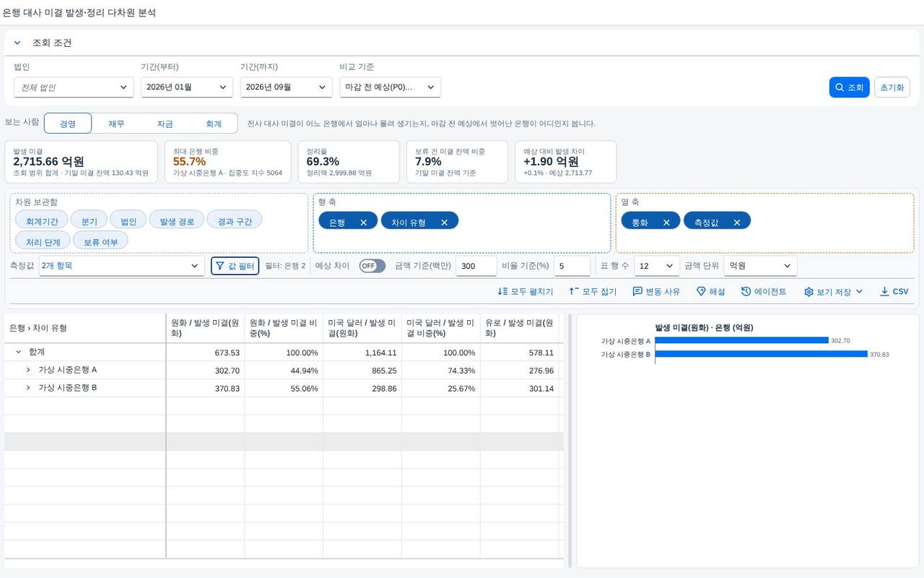Toggle the 예상 차이 switch
924x578 pixels.
click(x=372, y=266)
